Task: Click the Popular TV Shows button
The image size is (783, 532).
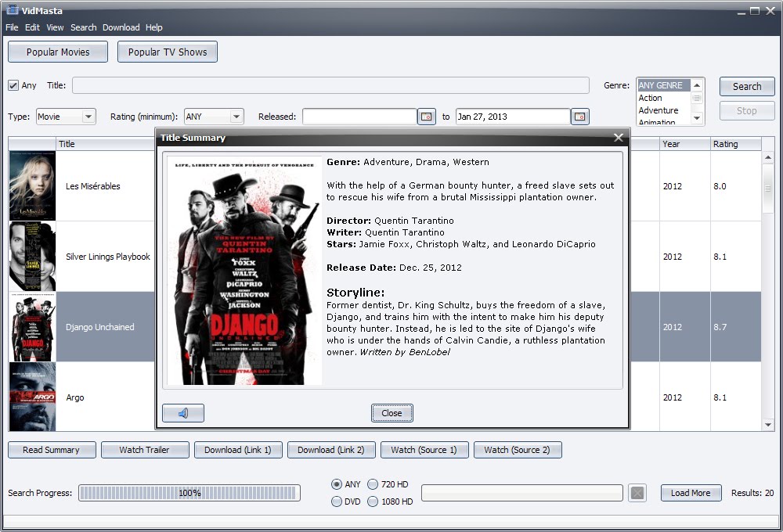Action: pyautogui.click(x=168, y=52)
